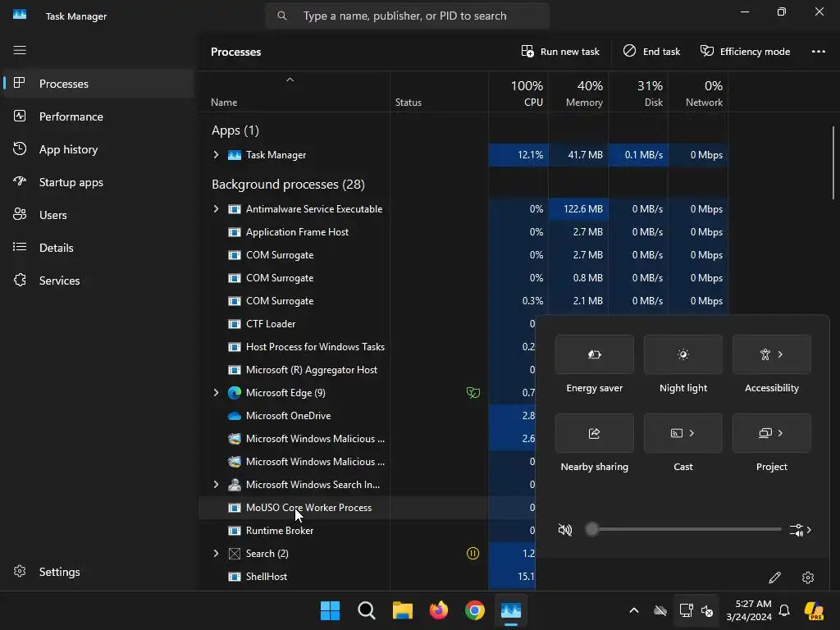
Task: Switch to the Processes page
Action: 98,84
